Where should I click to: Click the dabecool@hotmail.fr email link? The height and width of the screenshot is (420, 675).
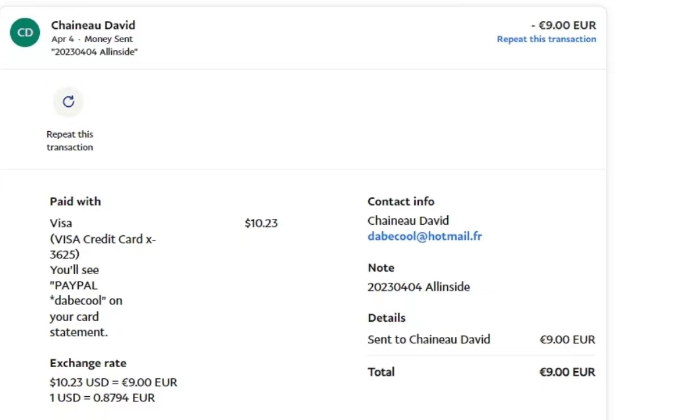point(424,237)
